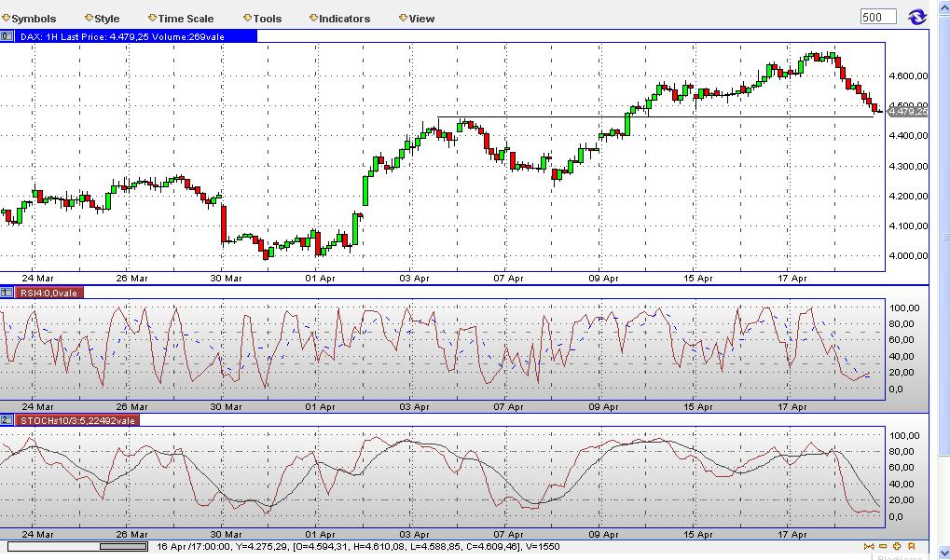Image resolution: width=950 pixels, height=560 pixels.
Task: Open the Time Scale menu
Action: pyautogui.click(x=181, y=18)
